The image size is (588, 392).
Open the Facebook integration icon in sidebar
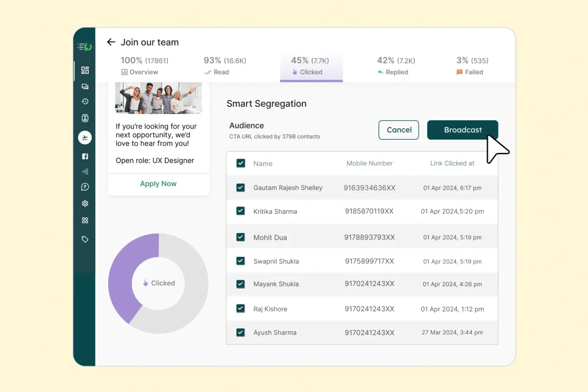[85, 156]
